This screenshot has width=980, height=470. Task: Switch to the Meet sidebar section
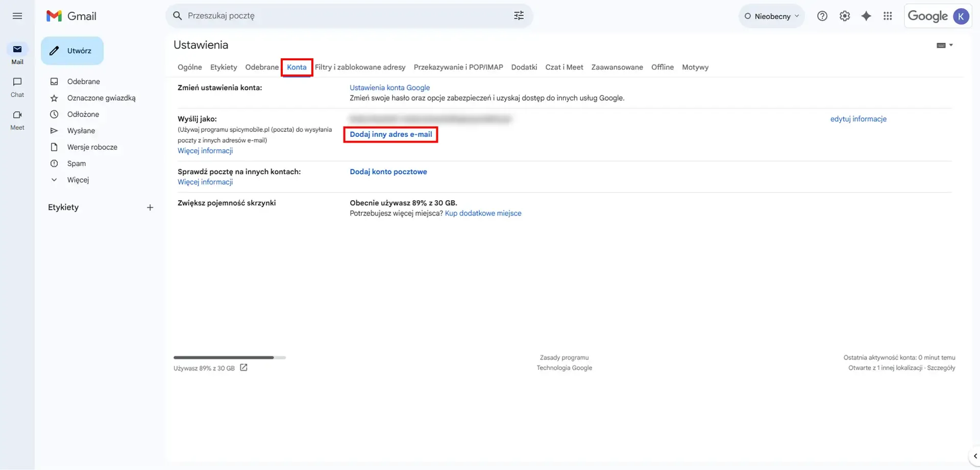[x=17, y=120]
